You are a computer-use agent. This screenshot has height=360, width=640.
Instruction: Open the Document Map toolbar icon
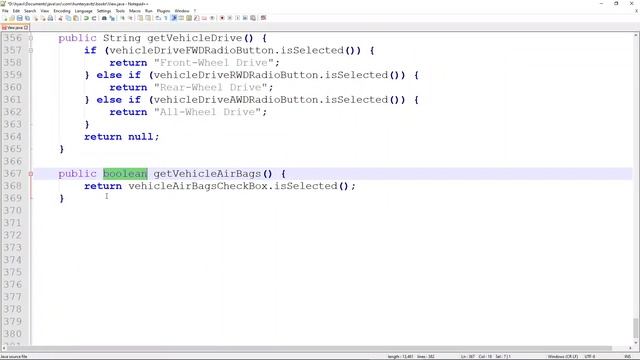click(x=189, y=18)
